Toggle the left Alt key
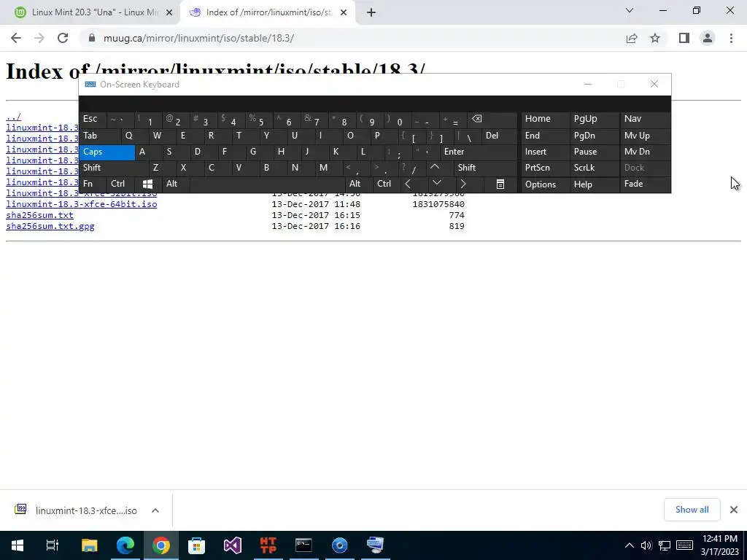This screenshot has height=560, width=747. click(x=177, y=184)
